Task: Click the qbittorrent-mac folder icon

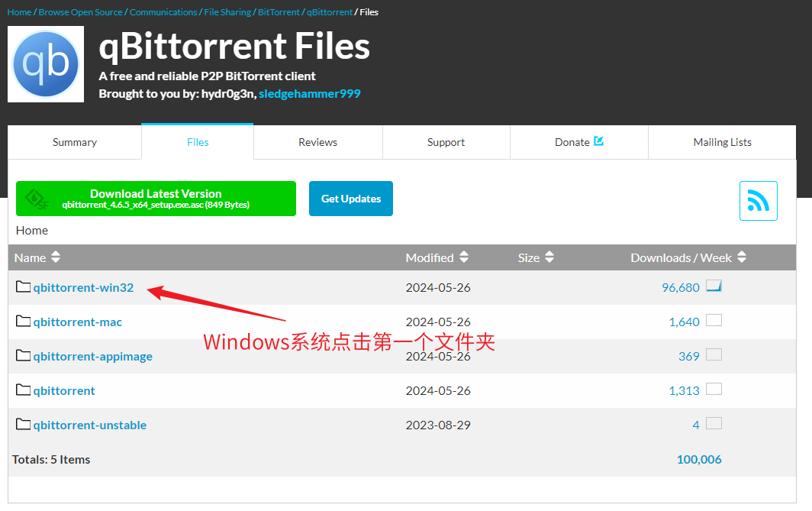Action: click(23, 322)
